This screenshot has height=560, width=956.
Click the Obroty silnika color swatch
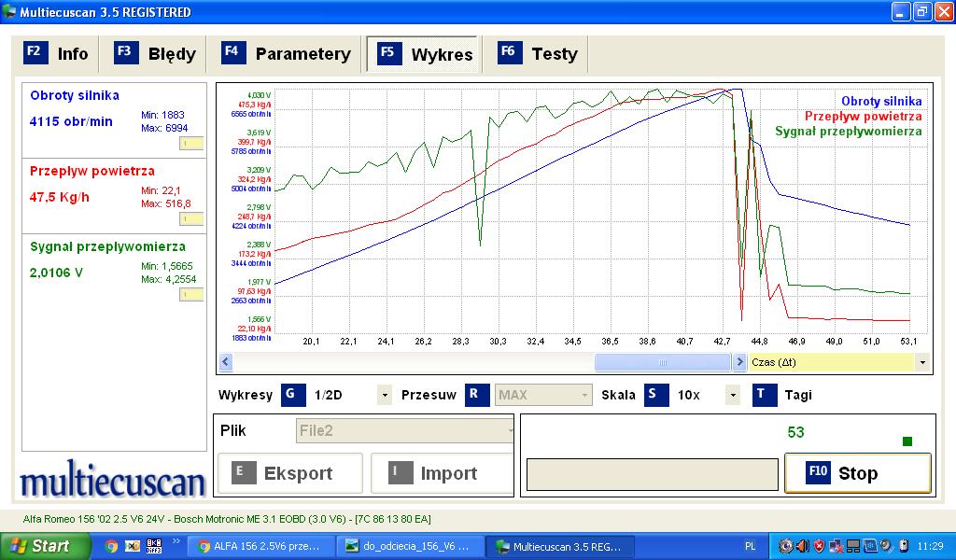tap(190, 144)
